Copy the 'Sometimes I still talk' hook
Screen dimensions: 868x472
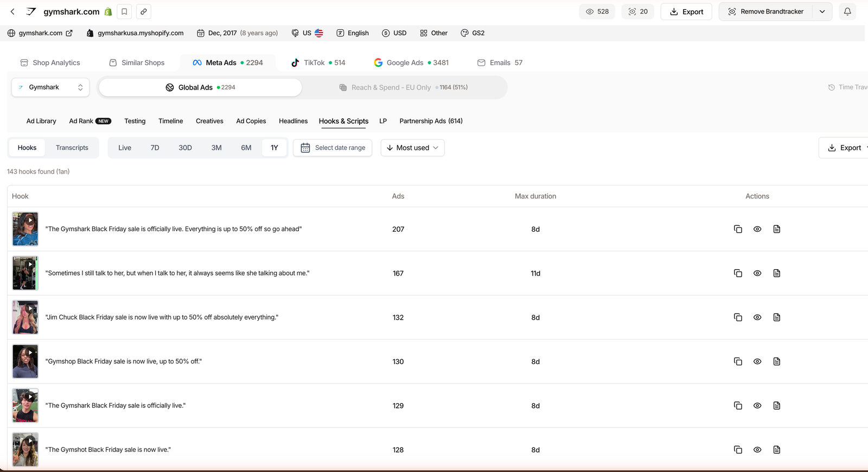pos(738,273)
